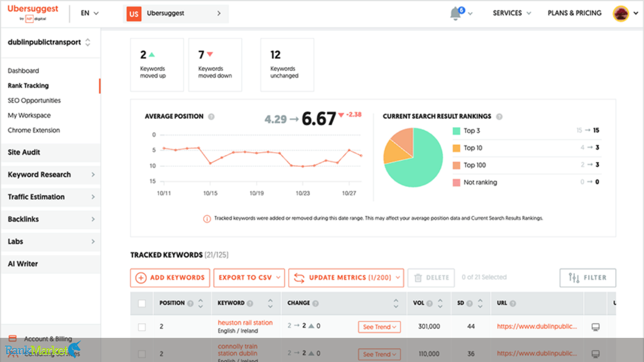Open the notifications bell

point(456,14)
